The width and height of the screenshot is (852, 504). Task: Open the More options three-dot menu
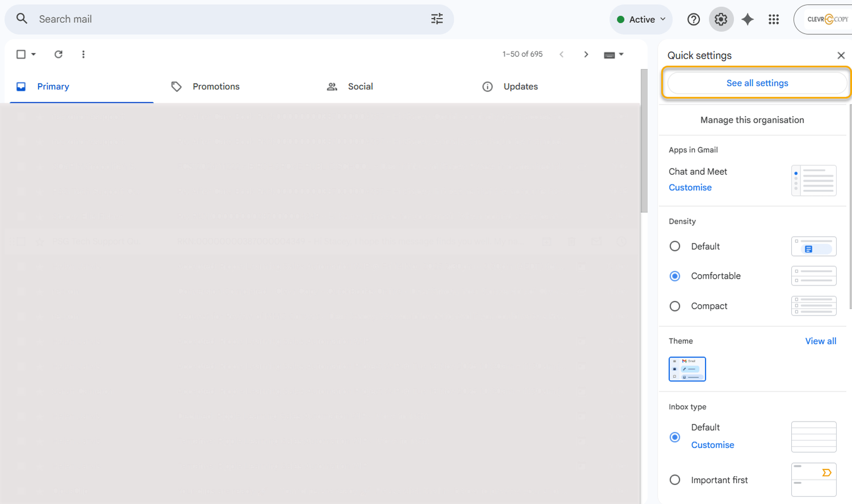tap(83, 54)
